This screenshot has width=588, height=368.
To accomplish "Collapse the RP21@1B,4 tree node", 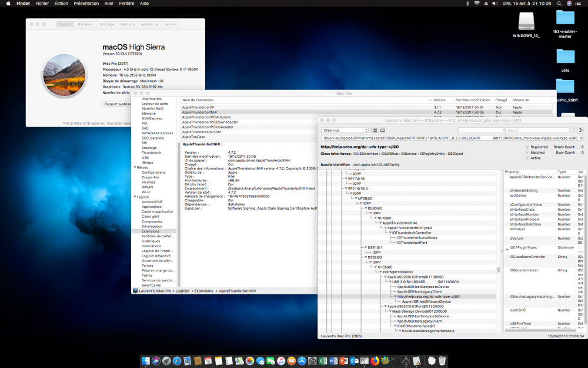I will [346, 188].
